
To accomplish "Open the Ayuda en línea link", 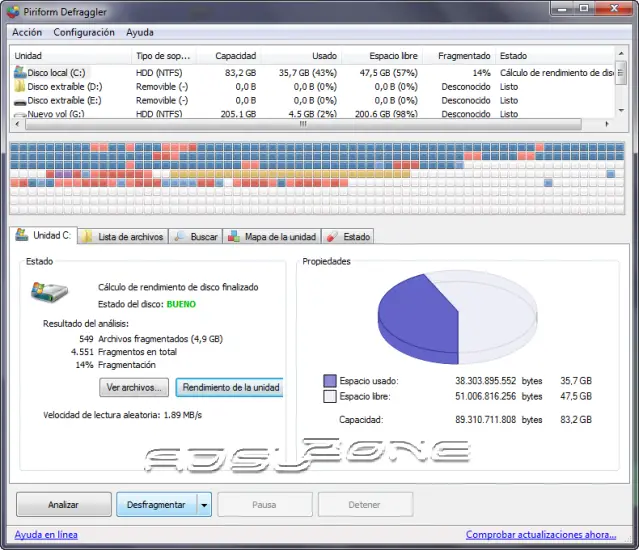I will pyautogui.click(x=46, y=535).
